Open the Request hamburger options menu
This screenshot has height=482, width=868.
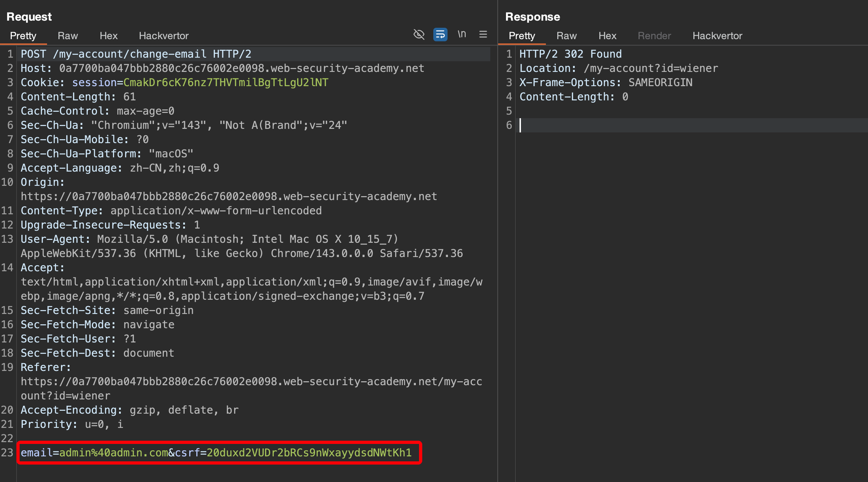point(483,35)
